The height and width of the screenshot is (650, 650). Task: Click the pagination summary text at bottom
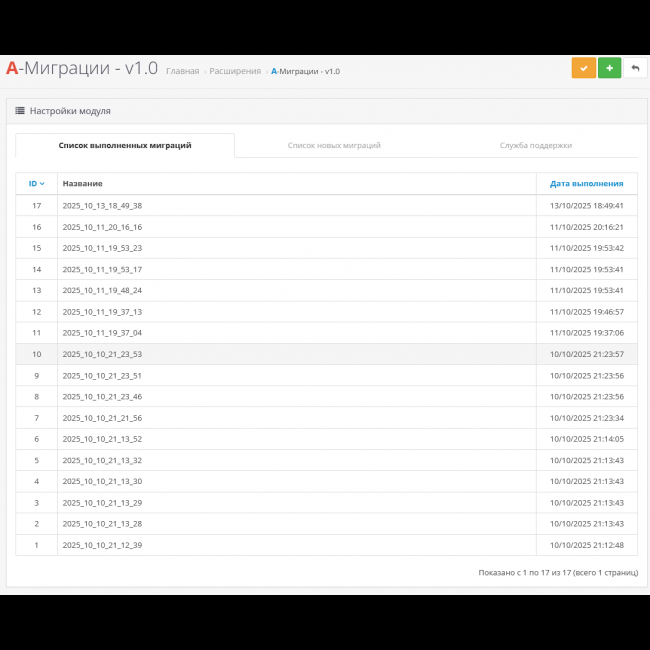[x=558, y=573]
